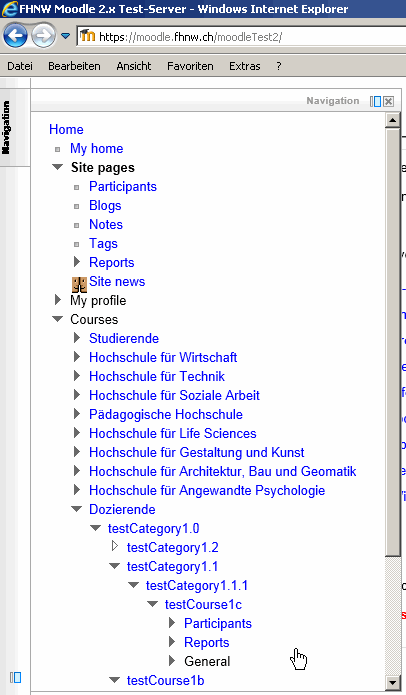Open the Tags link
406x695 pixels.
(103, 244)
